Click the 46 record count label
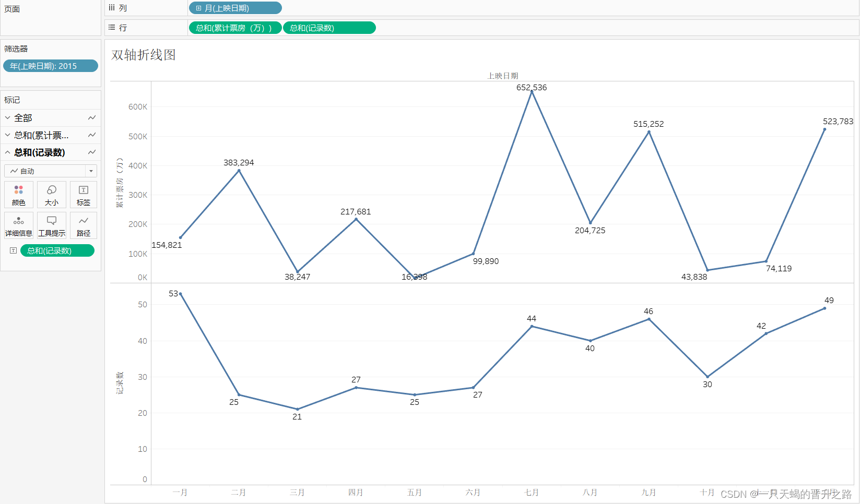 pos(649,311)
